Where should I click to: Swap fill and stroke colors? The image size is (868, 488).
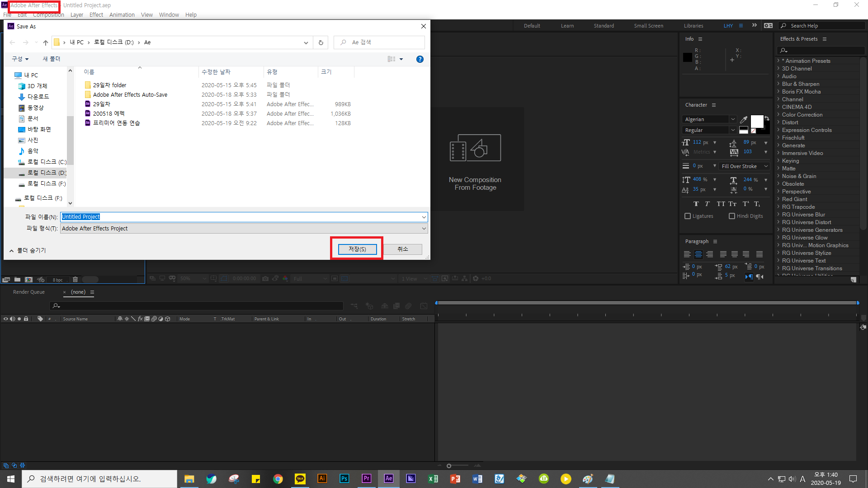(x=767, y=118)
